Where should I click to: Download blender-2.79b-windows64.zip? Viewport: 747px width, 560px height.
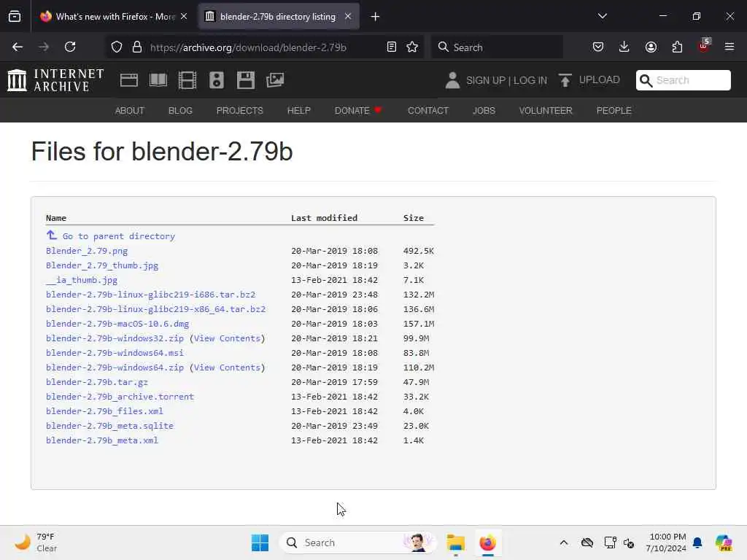(x=115, y=367)
